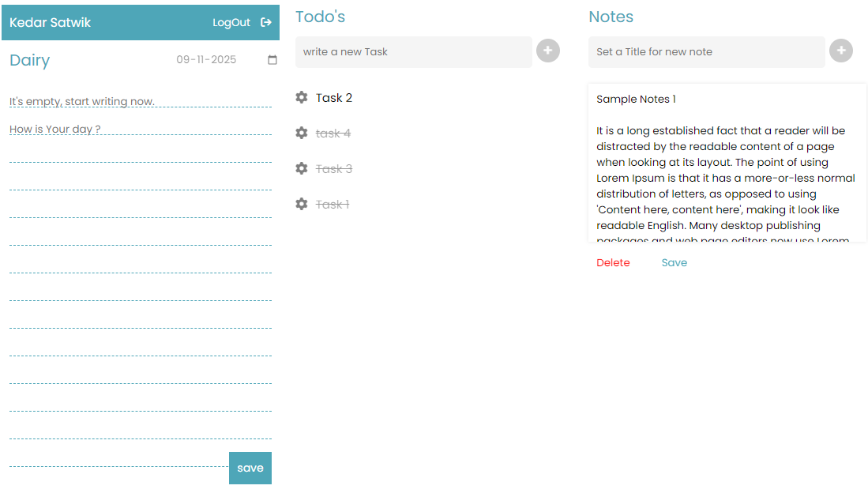Click the new note title input
Viewport: 868px width, 493px height.
[706, 52]
